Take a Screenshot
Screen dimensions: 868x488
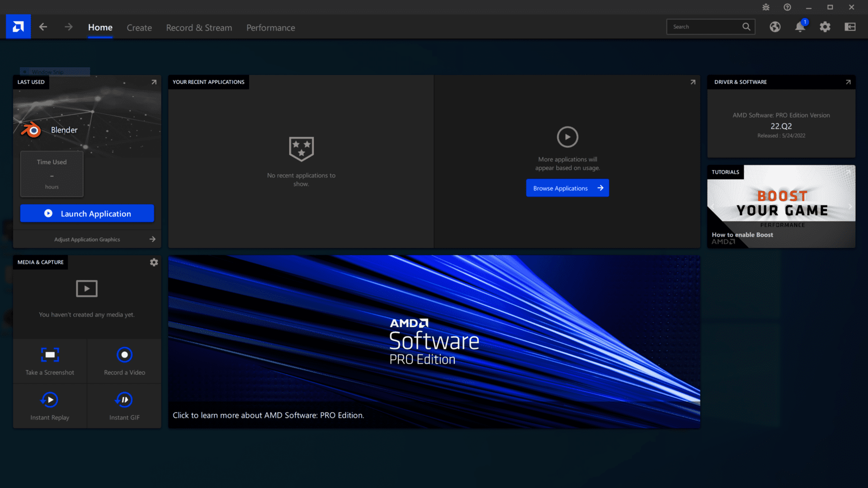pos(50,361)
